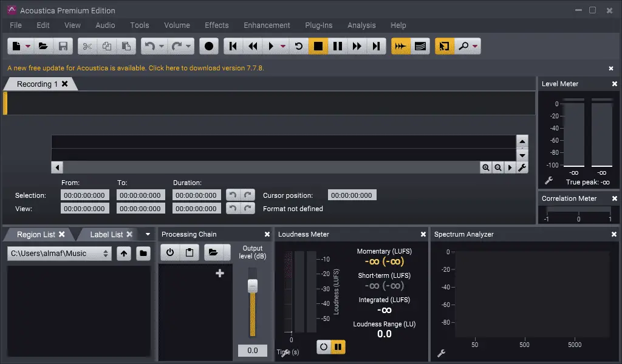Screen dimensions: 622x364
Task: Click the Redo arrow in toolbar
Action: 177,46
